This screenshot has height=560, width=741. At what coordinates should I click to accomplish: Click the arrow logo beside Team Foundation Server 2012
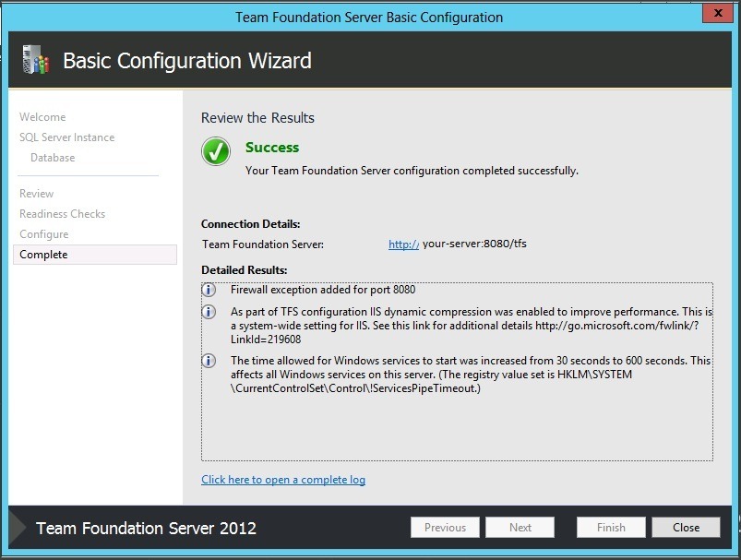tap(18, 528)
